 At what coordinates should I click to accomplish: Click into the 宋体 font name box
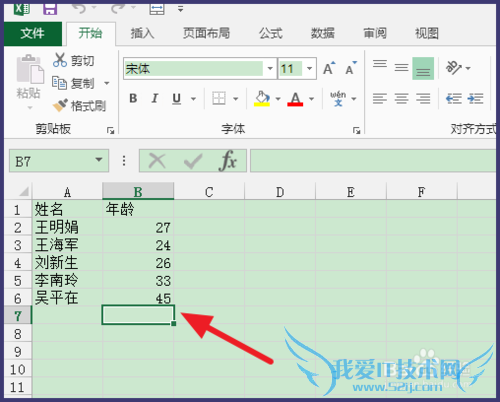(193, 69)
